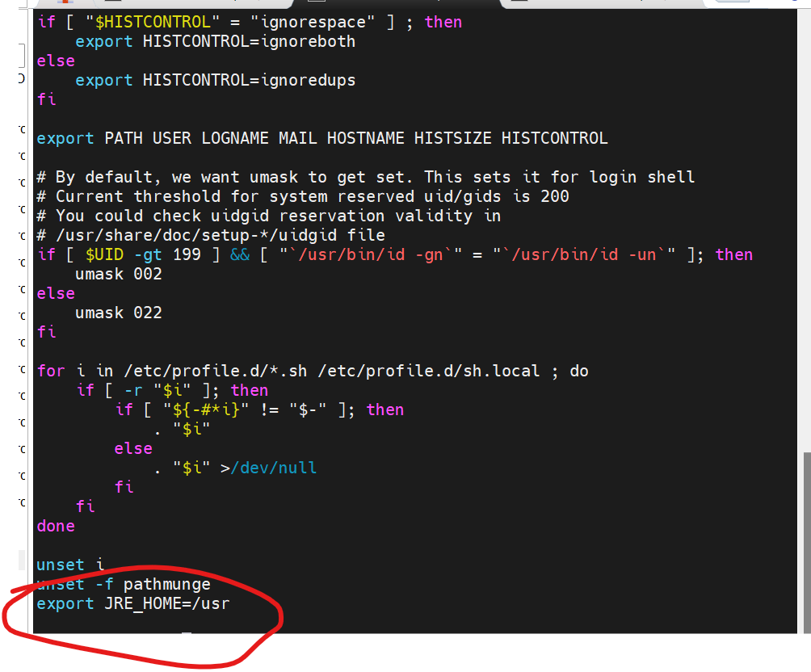The image size is (811, 672).
Task: Click the terminal's vertical scrollbar thumb
Action: (x=807, y=543)
